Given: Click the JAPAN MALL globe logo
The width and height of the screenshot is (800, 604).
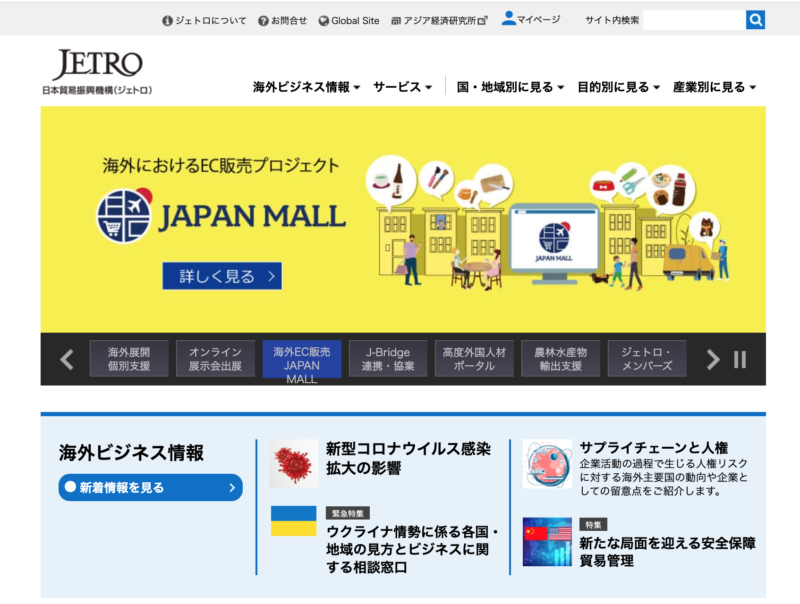Looking at the screenshot, I should point(124,216).
